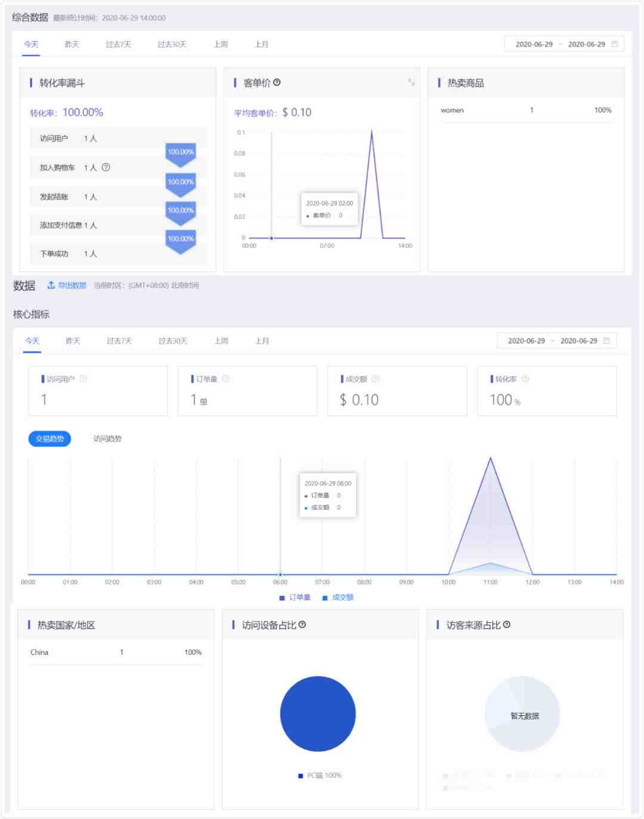
Task: Click the 06:00 label on the trend axis
Action: click(280, 582)
